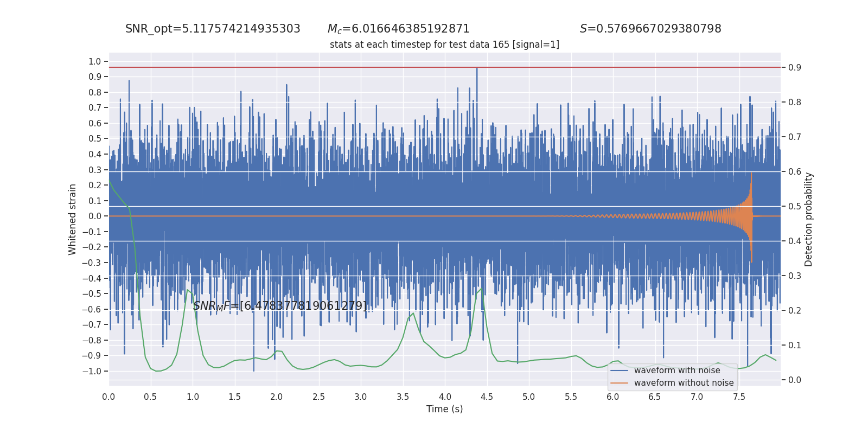Screen dimensions: 868x434
Task: Click the x-axis tick label 4.5
Action: pyautogui.click(x=487, y=397)
